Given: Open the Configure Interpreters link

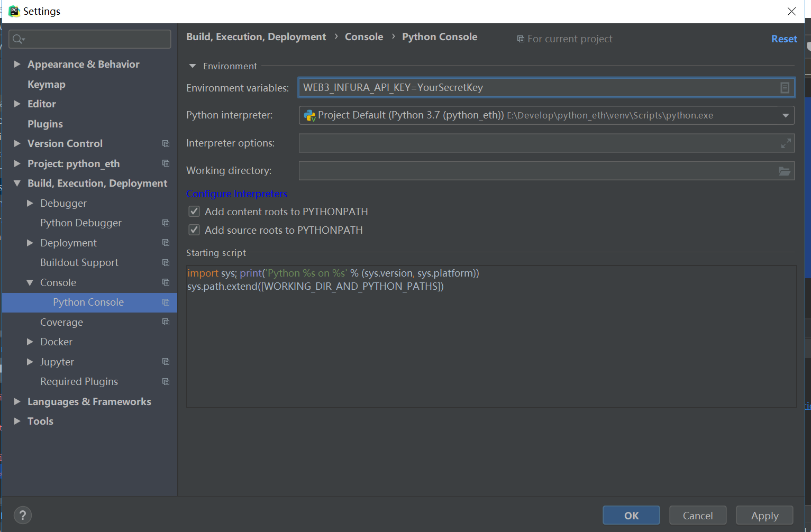Looking at the screenshot, I should [236, 194].
